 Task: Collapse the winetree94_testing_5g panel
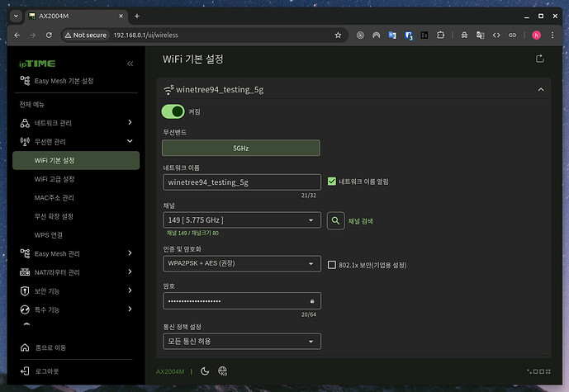click(541, 90)
